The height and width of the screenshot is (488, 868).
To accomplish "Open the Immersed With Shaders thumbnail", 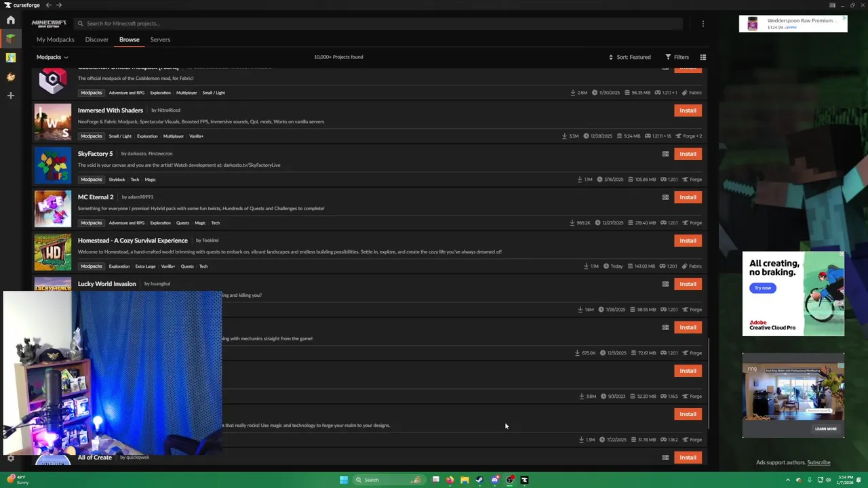I will (x=53, y=121).
